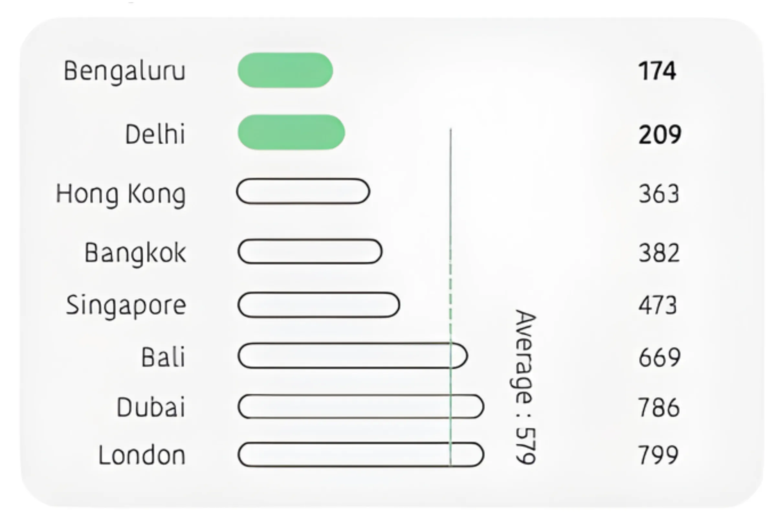The image size is (776, 532).
Task: Click the green Bengaluru bar
Action: coord(285,70)
